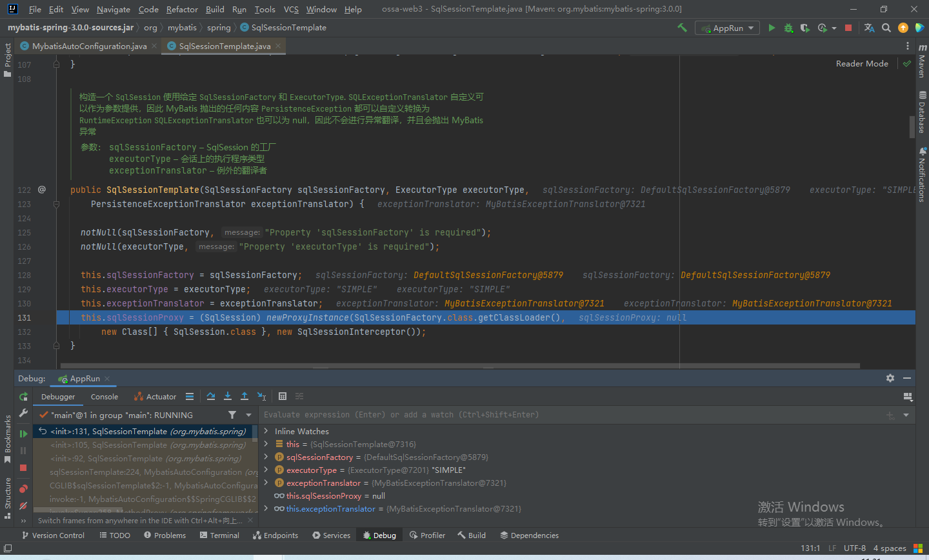Open the Database side panel

pos(922,112)
